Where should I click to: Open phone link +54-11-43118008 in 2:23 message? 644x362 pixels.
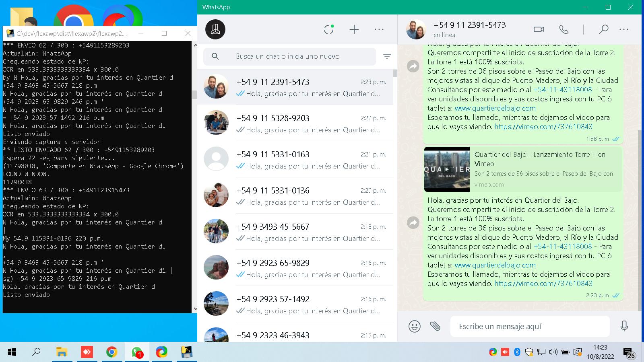click(563, 247)
